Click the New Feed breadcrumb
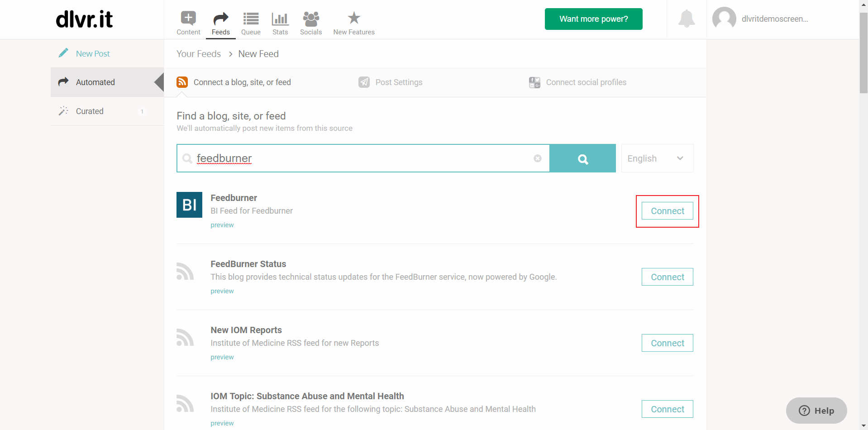This screenshot has width=868, height=430. [258, 54]
